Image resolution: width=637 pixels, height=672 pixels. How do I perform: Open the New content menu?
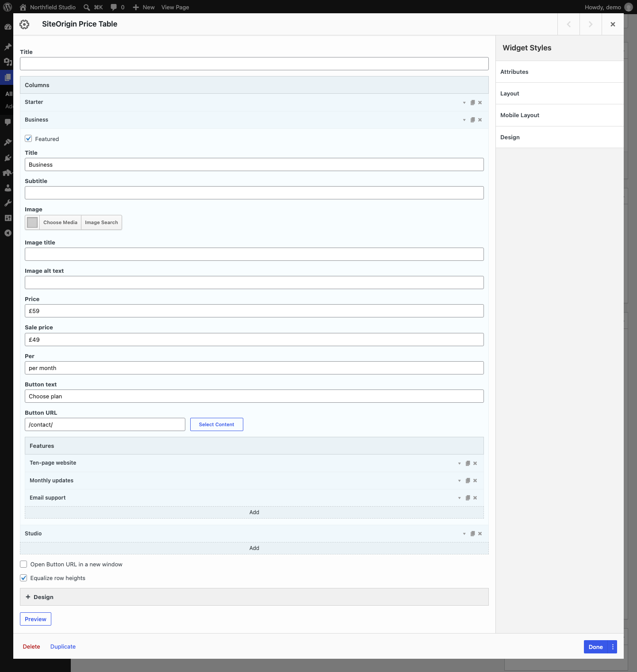point(144,7)
